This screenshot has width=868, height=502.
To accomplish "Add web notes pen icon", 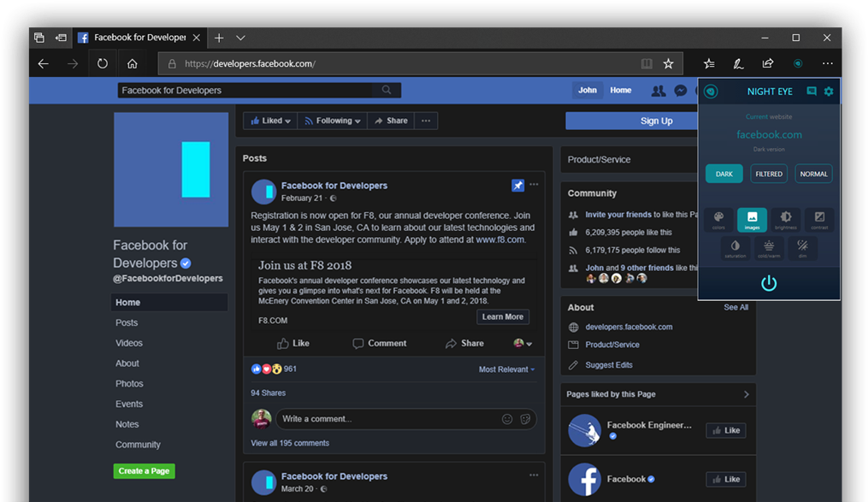I will (739, 63).
